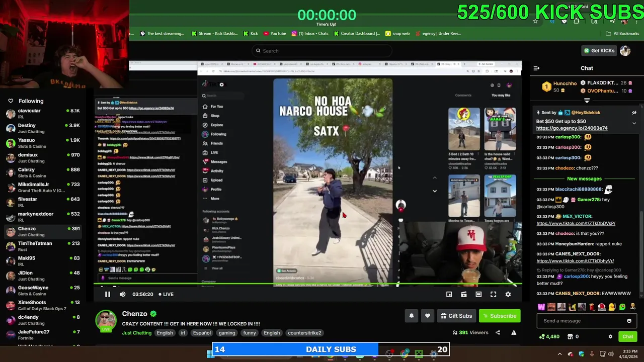Show hidden system tray icons
This screenshot has height=362, width=644.
pyautogui.click(x=559, y=354)
